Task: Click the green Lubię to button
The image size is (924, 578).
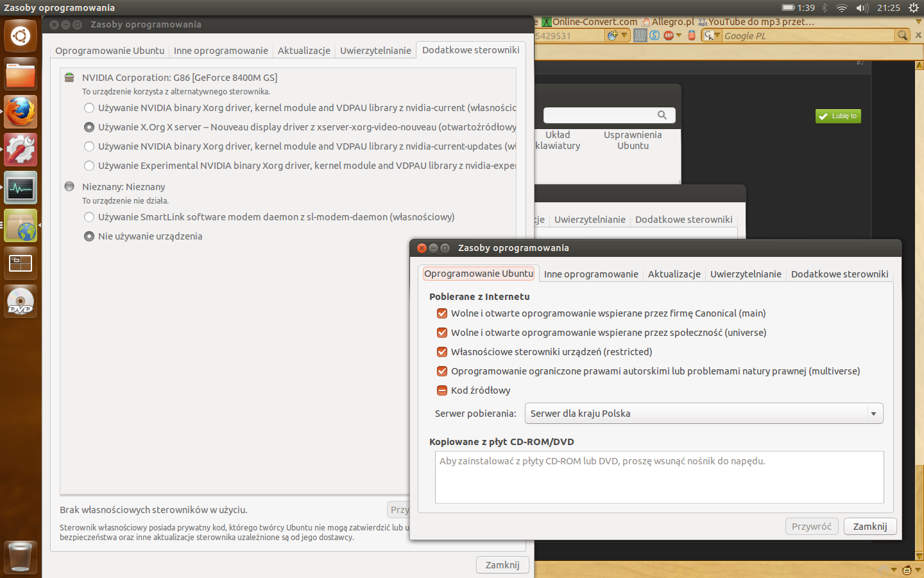Action: (838, 116)
